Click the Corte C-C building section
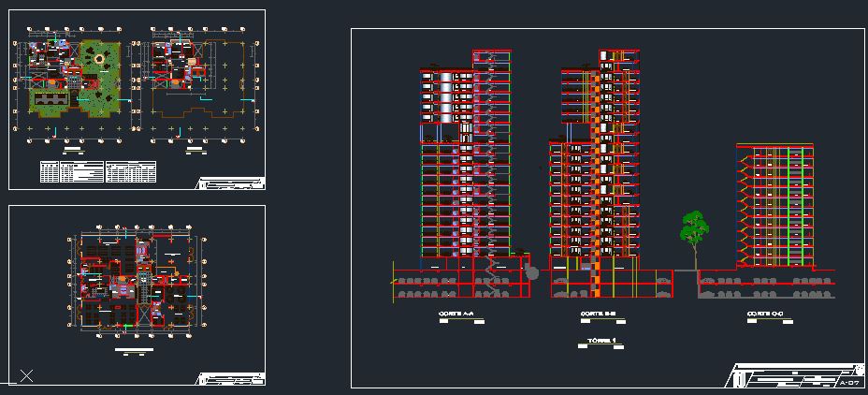Screen dimensions: 868x395 (x=774, y=206)
